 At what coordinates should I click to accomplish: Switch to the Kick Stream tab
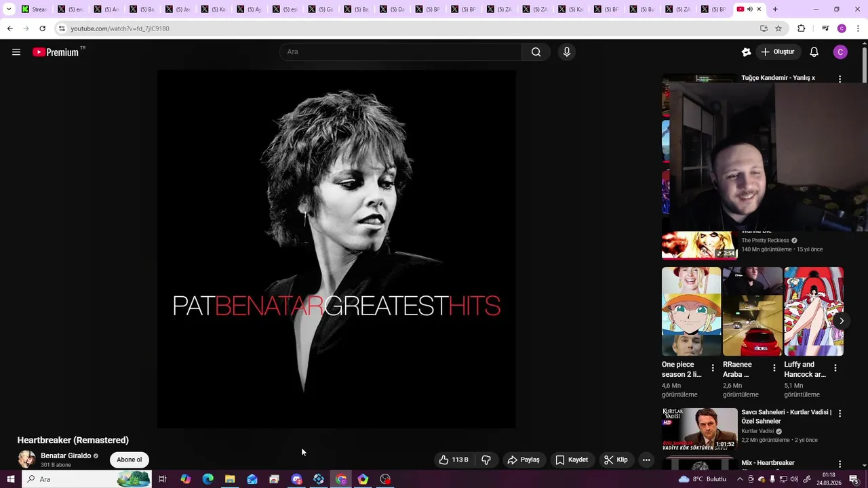[x=34, y=9]
